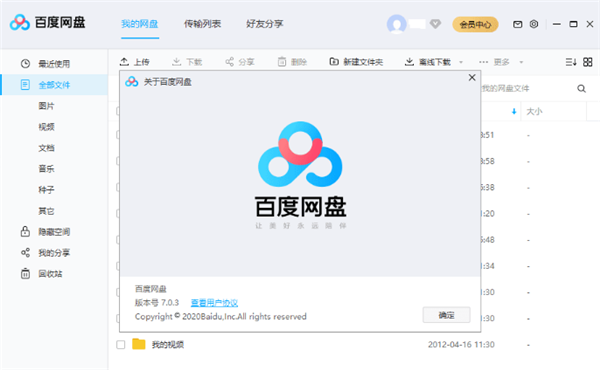Expand the 离线下载 dropdown arrow
This screenshot has height=370, width=600.
tap(461, 62)
